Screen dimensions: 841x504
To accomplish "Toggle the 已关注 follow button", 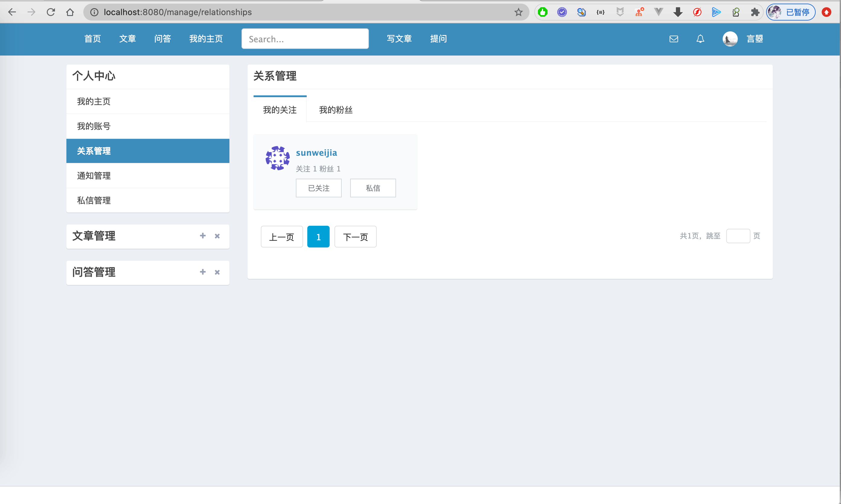I will point(318,188).
